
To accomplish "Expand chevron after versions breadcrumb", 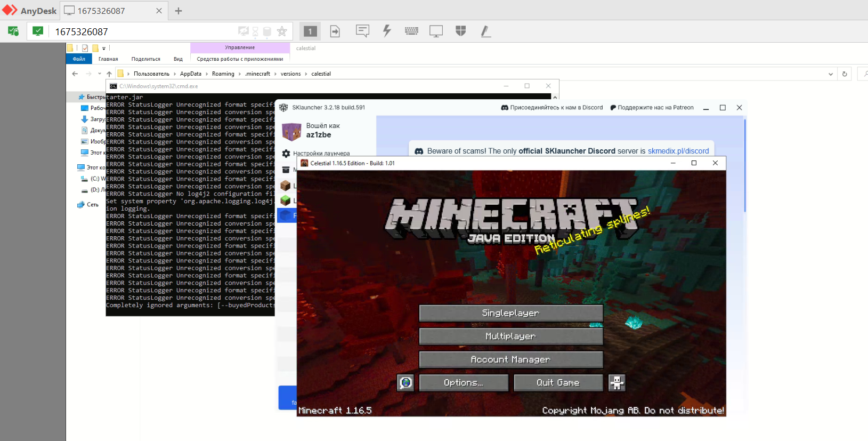I will click(x=306, y=74).
